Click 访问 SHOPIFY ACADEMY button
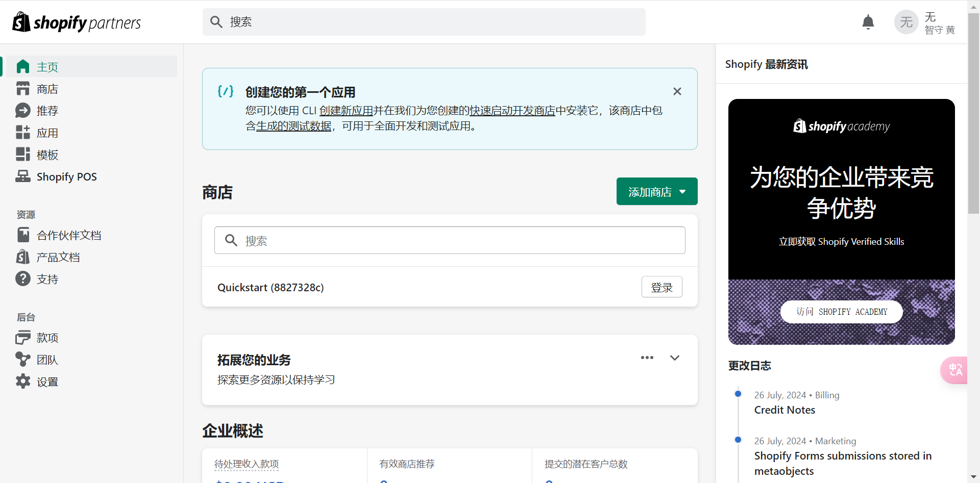The width and height of the screenshot is (980, 483). [842, 312]
